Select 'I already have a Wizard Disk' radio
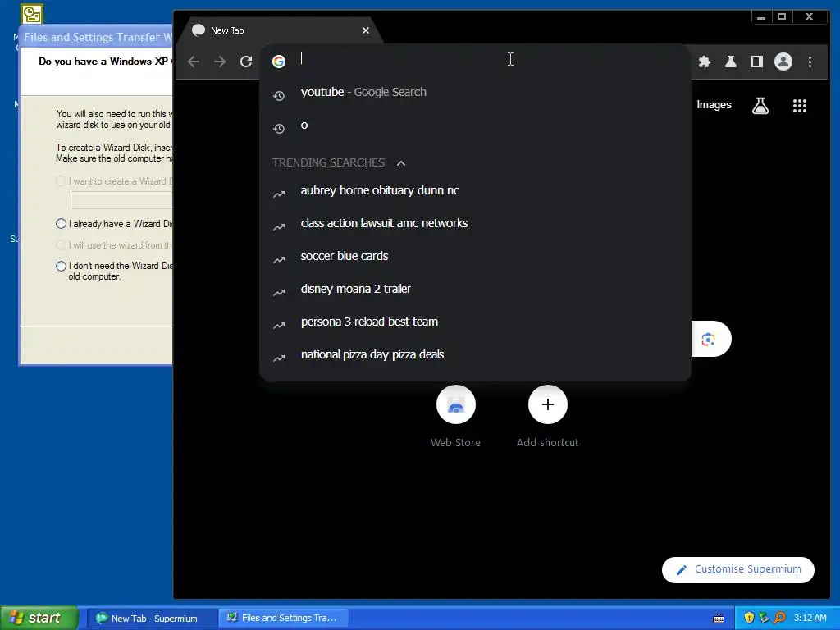 [61, 223]
